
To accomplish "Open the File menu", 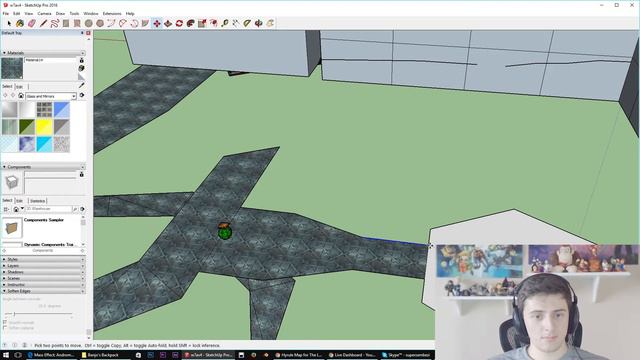I will (6, 13).
